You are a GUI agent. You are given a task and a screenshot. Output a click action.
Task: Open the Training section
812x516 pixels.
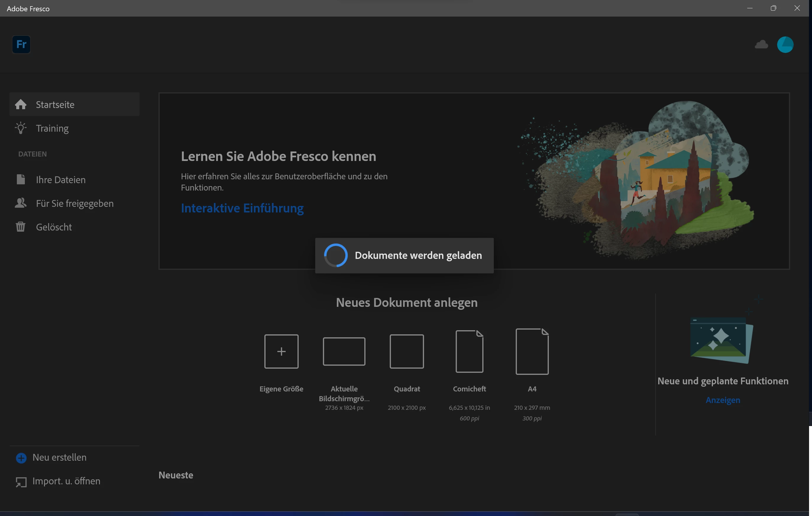(x=52, y=128)
